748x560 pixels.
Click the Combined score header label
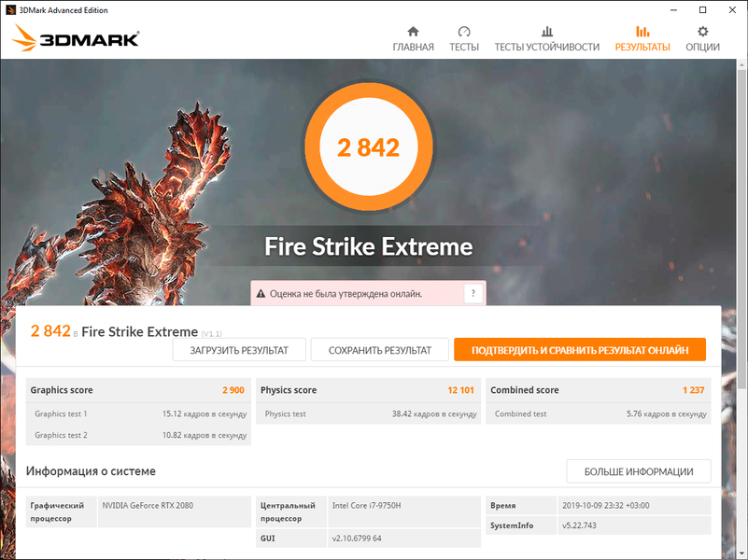point(524,390)
